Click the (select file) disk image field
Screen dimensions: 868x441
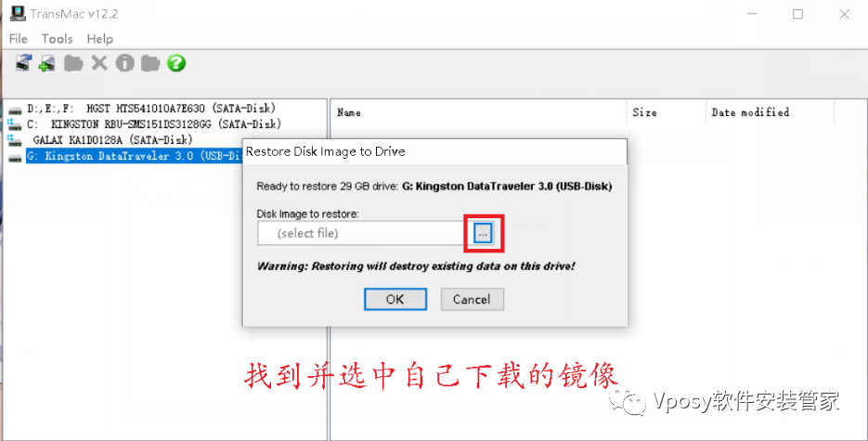pyautogui.click(x=360, y=234)
